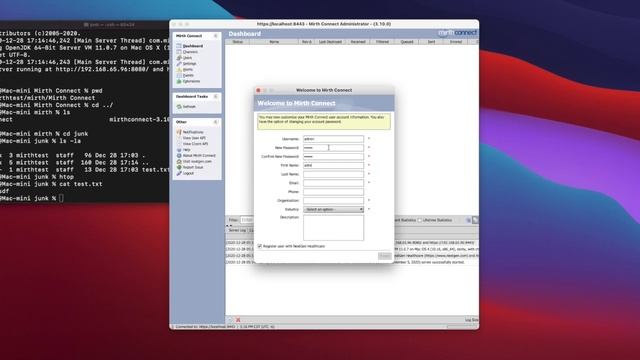Sort dashboard by Sent column
The image size is (640, 360).
click(x=431, y=42)
